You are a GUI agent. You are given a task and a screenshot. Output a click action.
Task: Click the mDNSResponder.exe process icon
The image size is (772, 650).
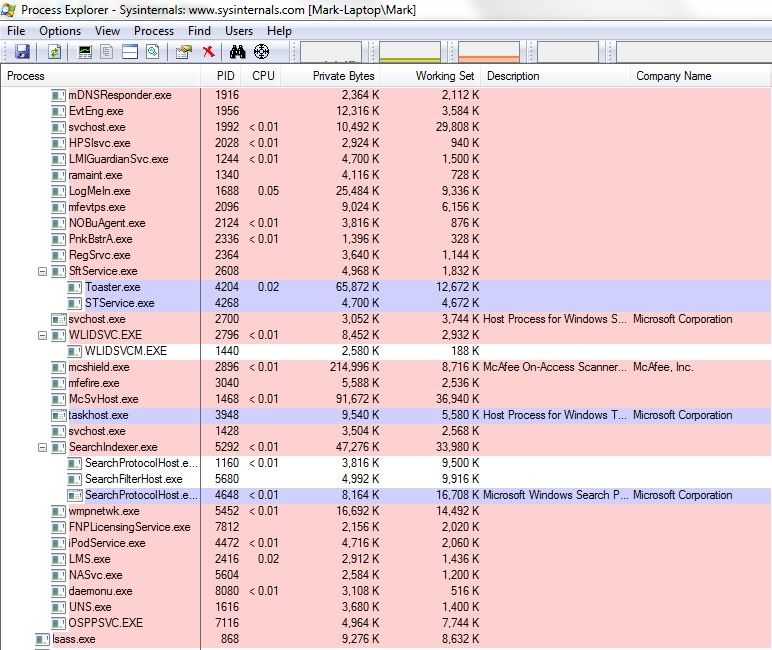(58, 95)
